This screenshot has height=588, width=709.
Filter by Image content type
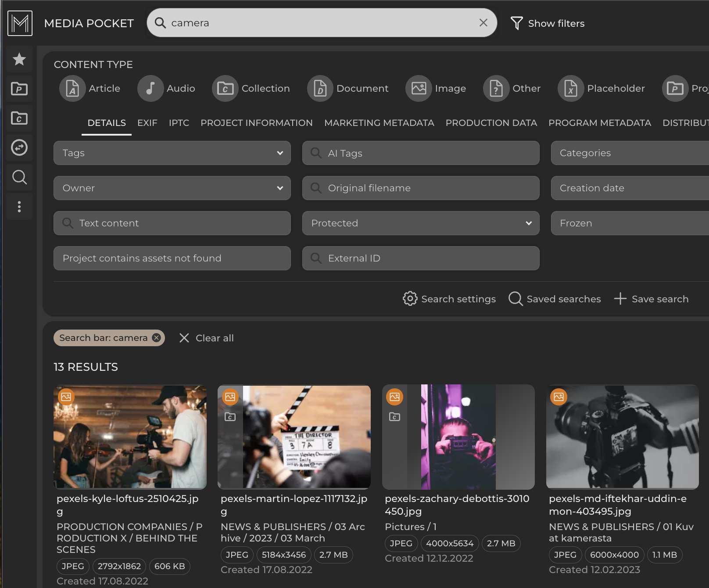coord(436,89)
